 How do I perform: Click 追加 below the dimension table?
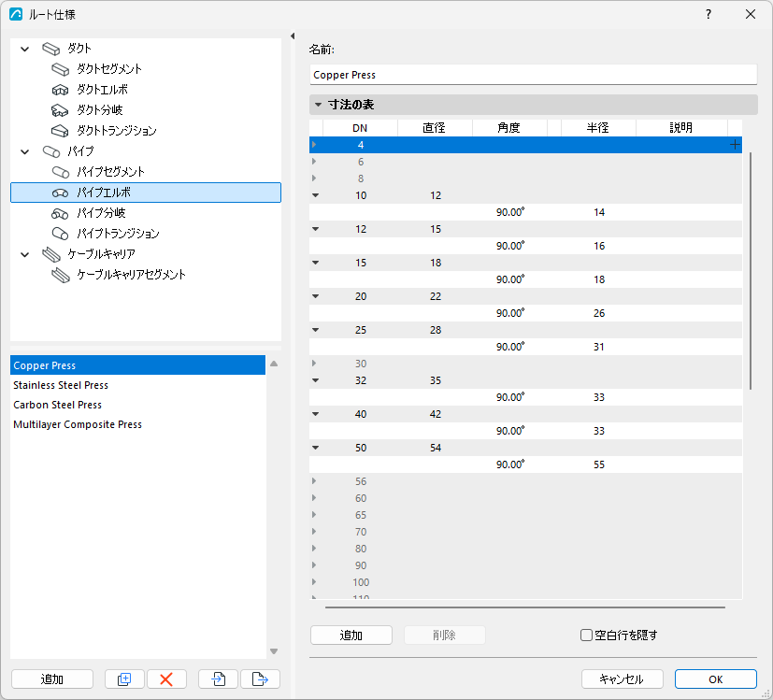point(351,635)
